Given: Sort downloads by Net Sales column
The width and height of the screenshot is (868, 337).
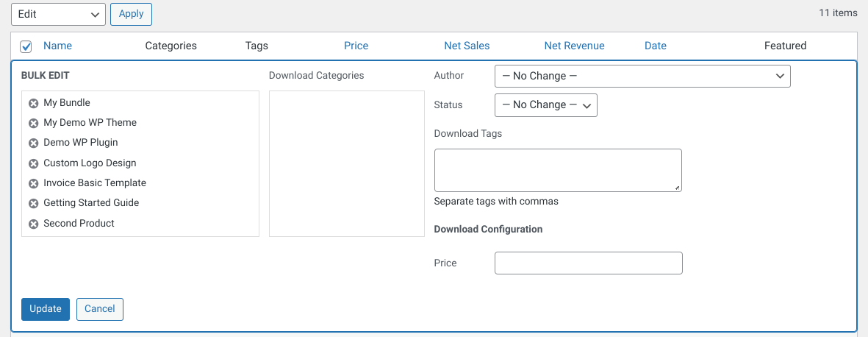Looking at the screenshot, I should coord(467,46).
